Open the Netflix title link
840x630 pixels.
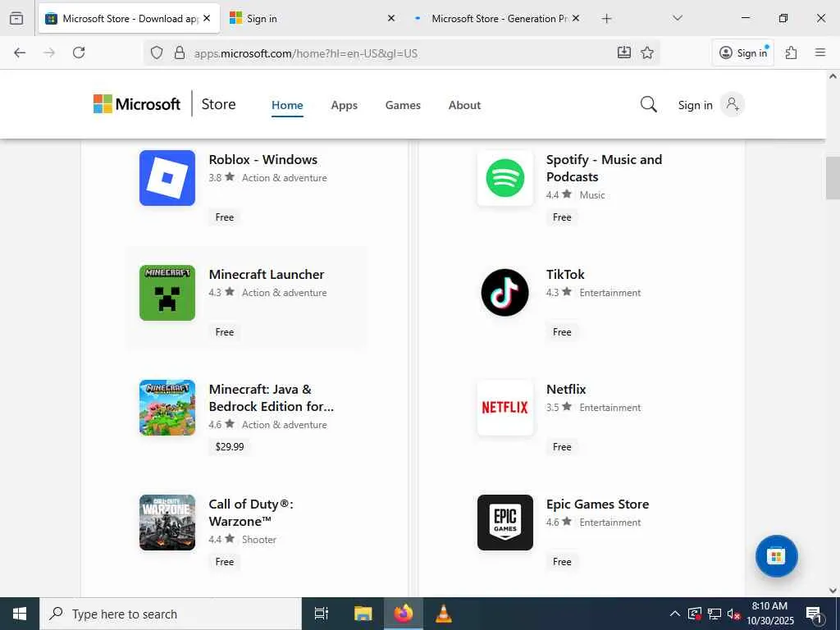click(566, 390)
